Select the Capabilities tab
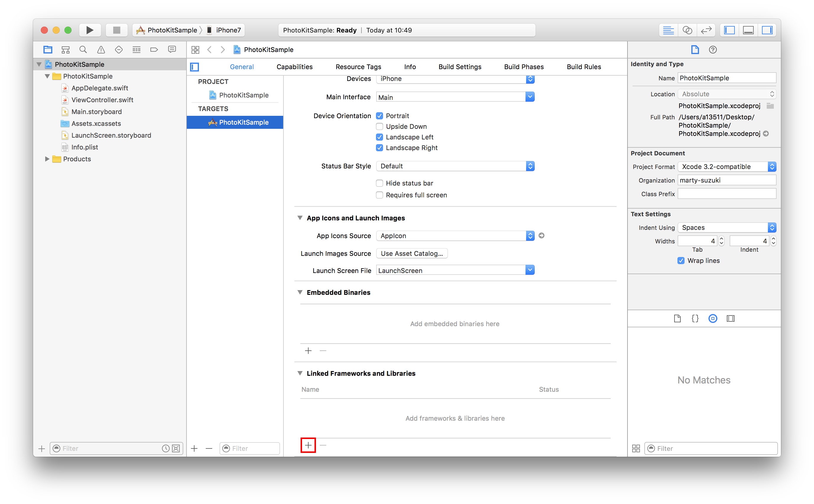 [294, 67]
